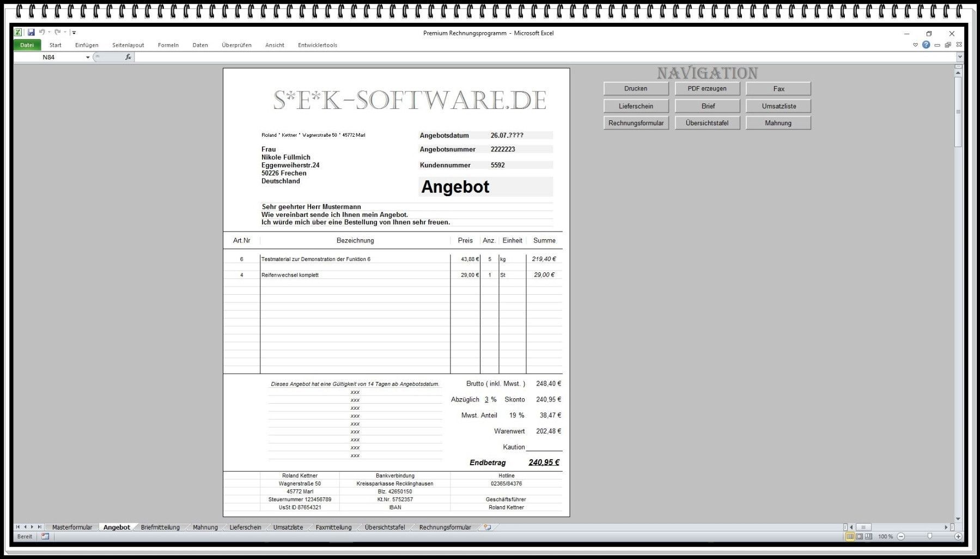
Task: Click the fx insert function icon
Action: 128,57
